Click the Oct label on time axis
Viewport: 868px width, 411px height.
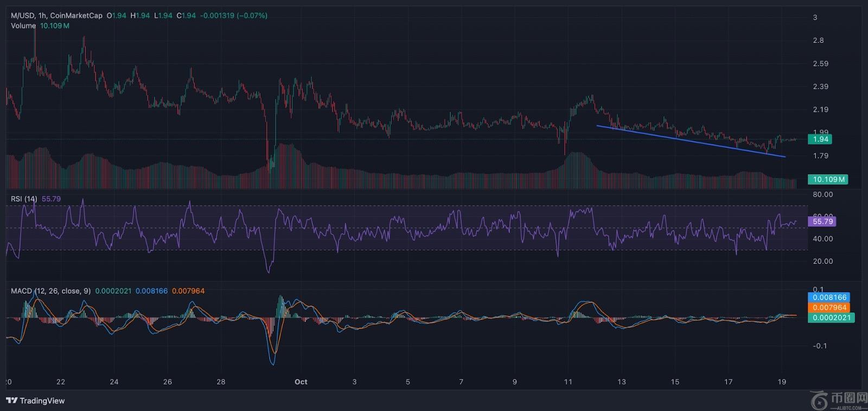(301, 382)
